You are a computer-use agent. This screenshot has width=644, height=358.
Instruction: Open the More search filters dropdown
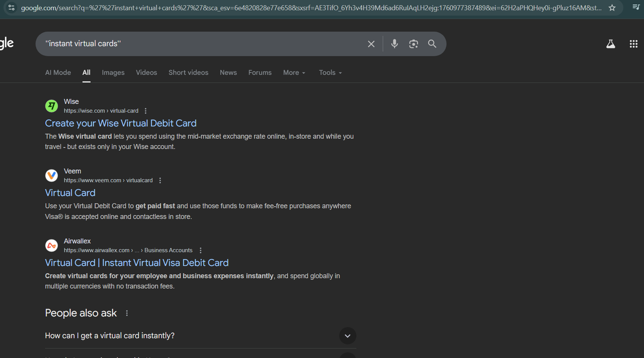294,73
